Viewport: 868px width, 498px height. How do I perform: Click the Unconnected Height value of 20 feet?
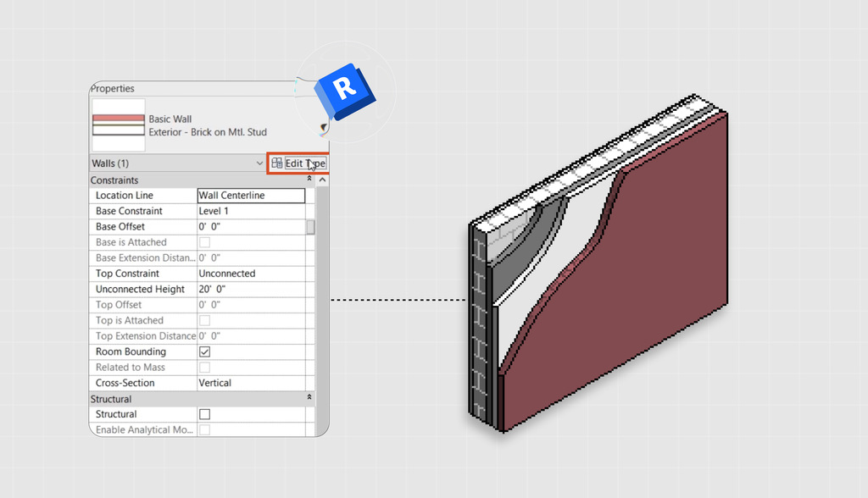coord(250,289)
